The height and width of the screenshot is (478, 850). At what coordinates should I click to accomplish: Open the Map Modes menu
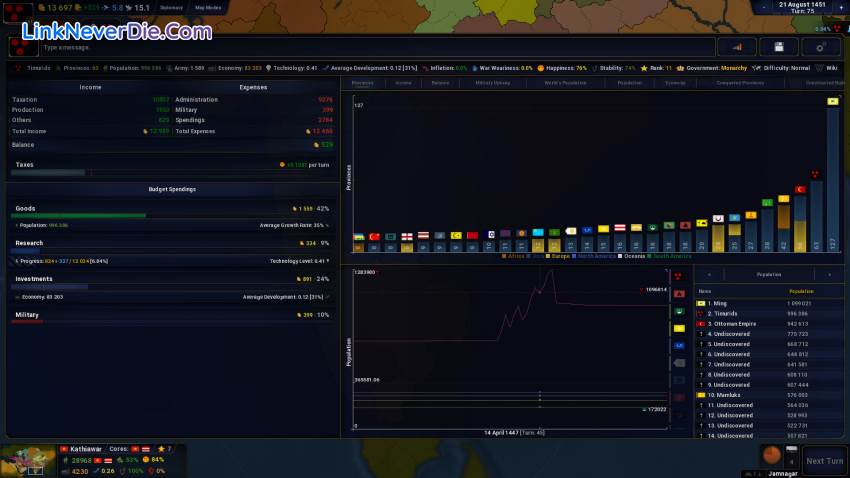pos(209,7)
